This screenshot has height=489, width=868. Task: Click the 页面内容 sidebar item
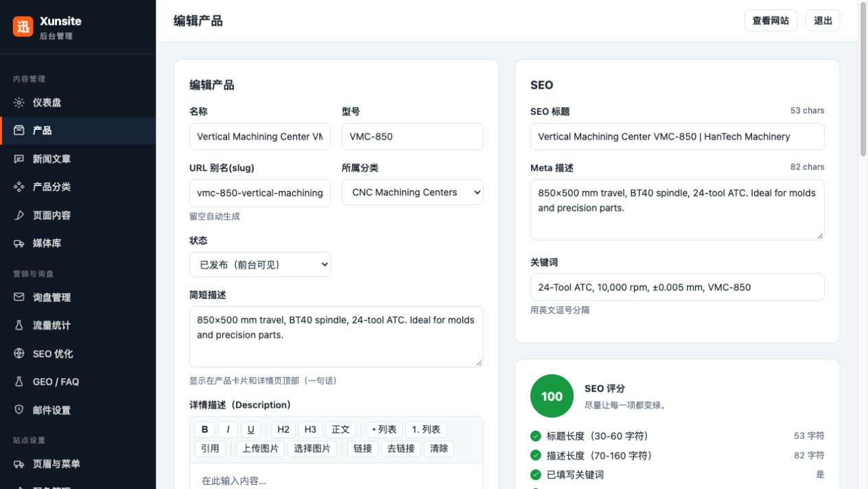pos(78,215)
